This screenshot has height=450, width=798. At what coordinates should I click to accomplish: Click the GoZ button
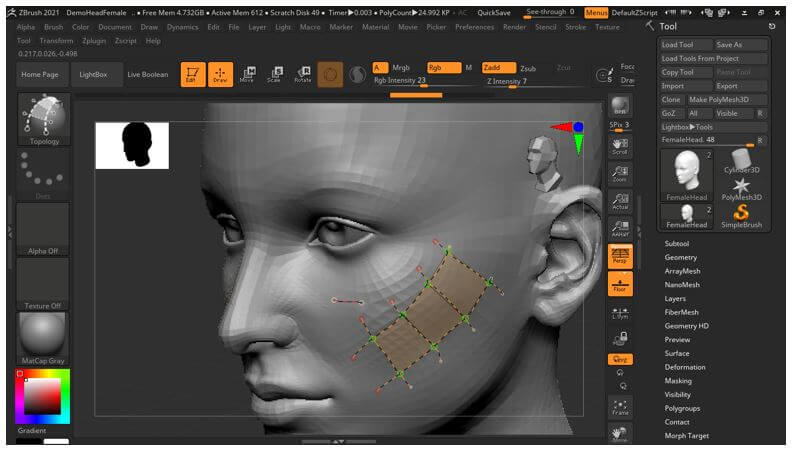point(671,114)
